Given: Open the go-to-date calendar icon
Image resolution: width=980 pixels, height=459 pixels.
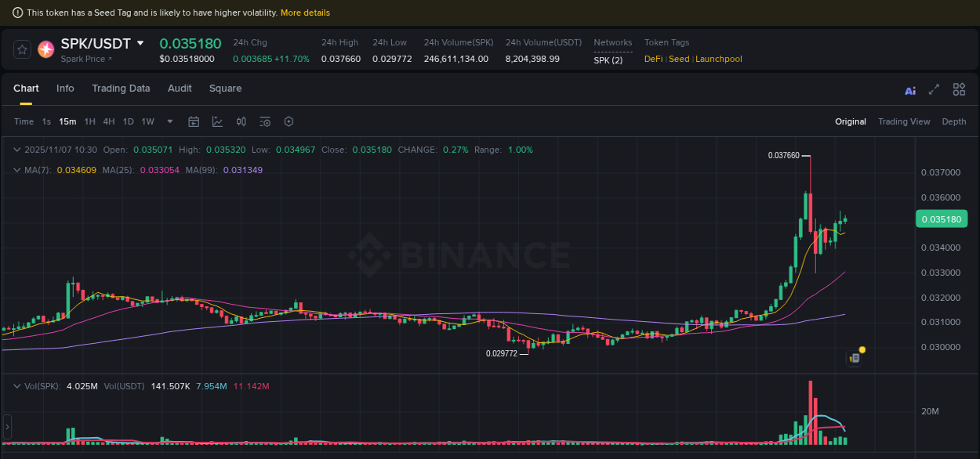Looking at the screenshot, I should (194, 121).
